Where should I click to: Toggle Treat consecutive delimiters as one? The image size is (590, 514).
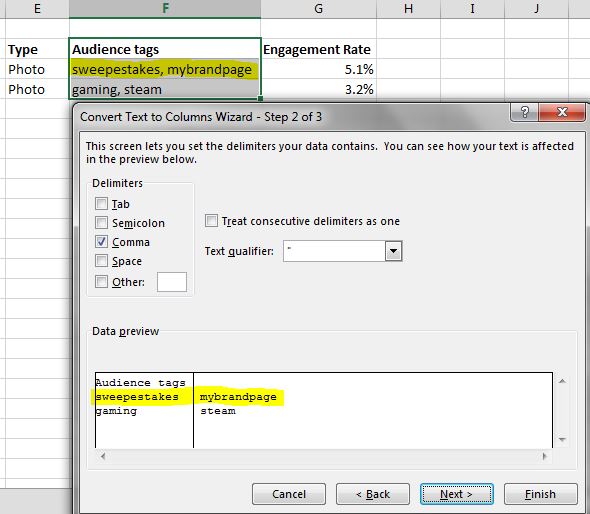click(x=211, y=221)
